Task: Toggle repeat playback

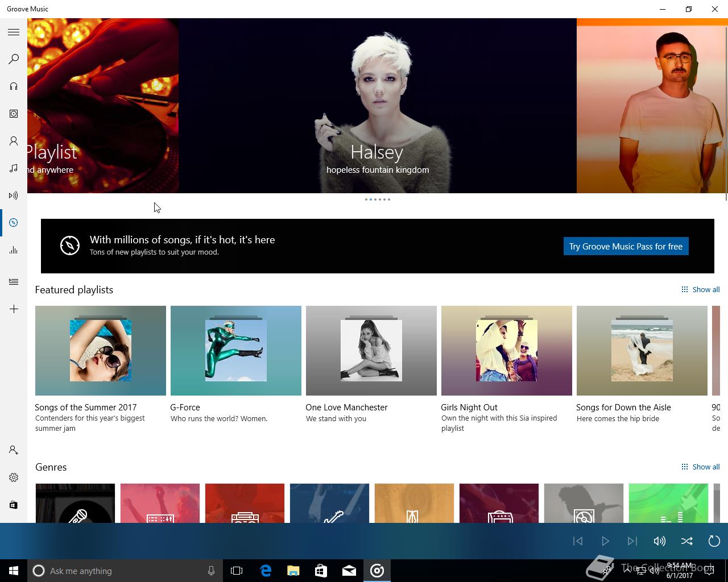Action: (x=714, y=541)
